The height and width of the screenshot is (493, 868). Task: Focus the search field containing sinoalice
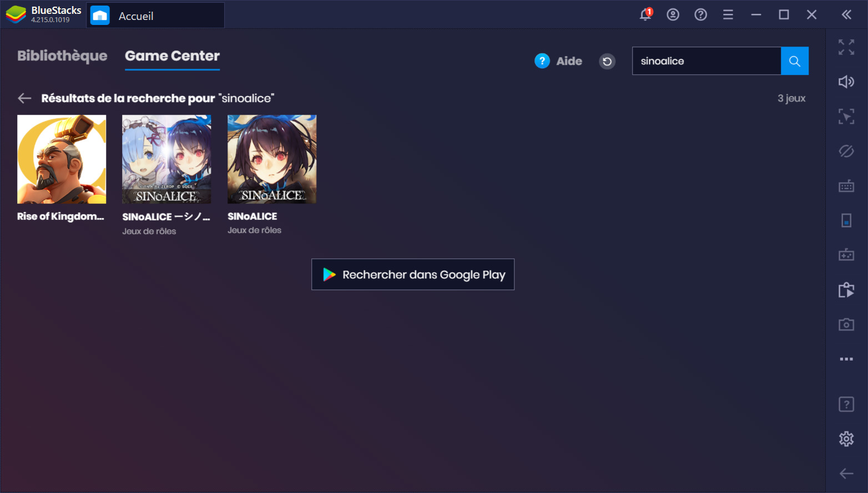[706, 61]
